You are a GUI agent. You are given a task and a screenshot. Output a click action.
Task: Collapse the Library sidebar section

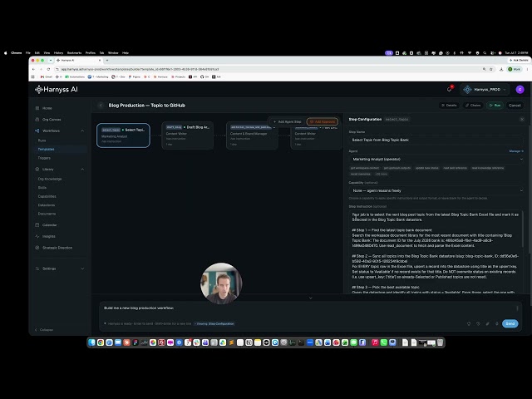click(x=82, y=169)
